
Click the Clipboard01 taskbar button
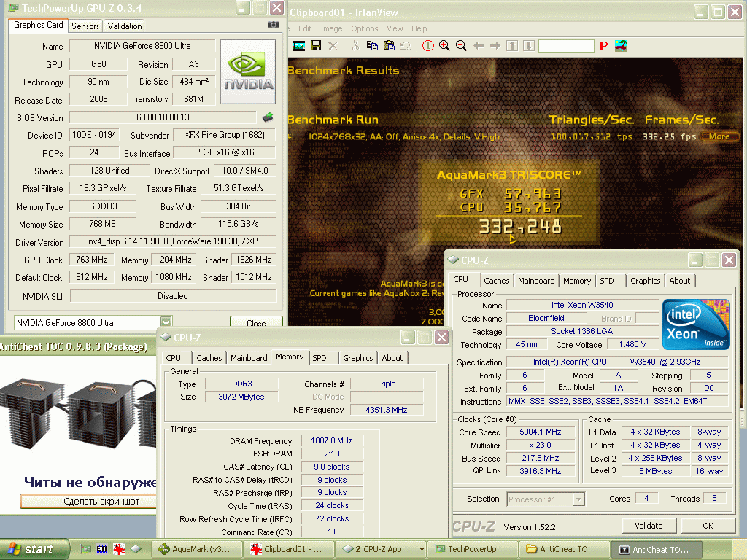click(x=290, y=549)
